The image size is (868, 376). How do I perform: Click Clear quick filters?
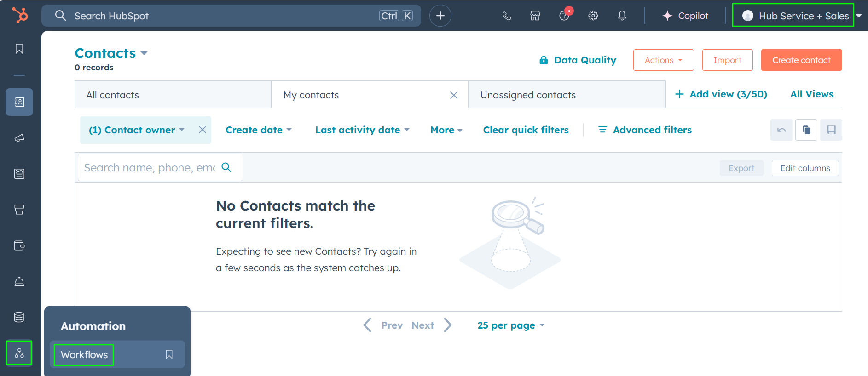[526, 130]
